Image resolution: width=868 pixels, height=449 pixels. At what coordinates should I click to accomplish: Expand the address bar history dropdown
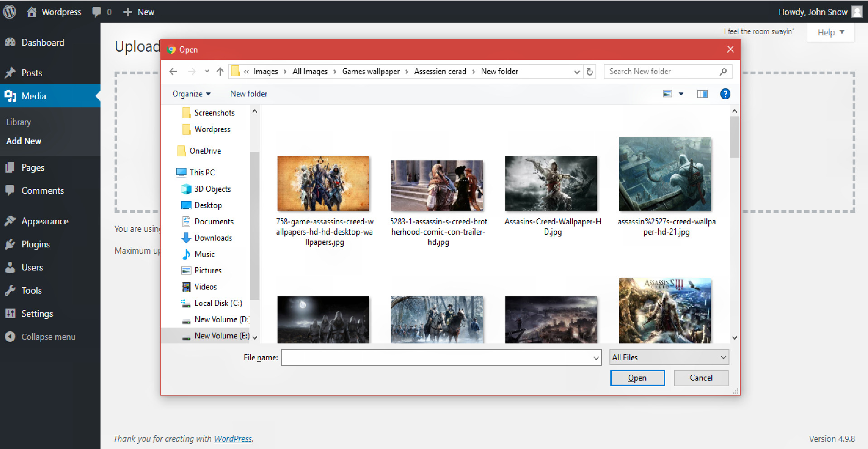click(x=577, y=72)
